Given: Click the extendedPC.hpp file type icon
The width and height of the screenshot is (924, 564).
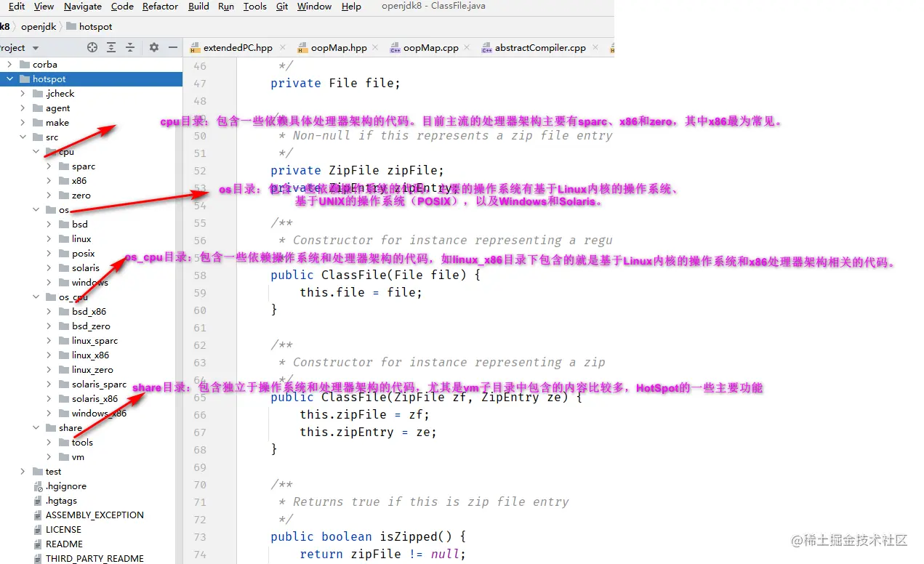Looking at the screenshot, I should point(195,48).
